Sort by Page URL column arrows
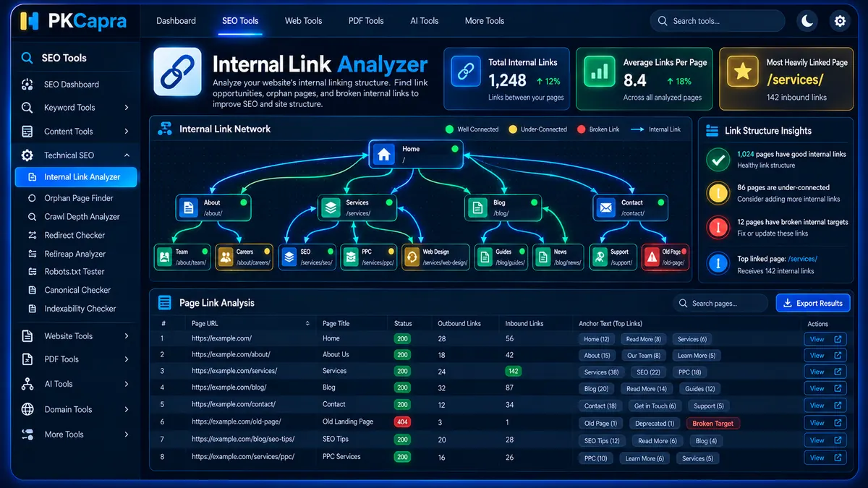 pos(308,324)
